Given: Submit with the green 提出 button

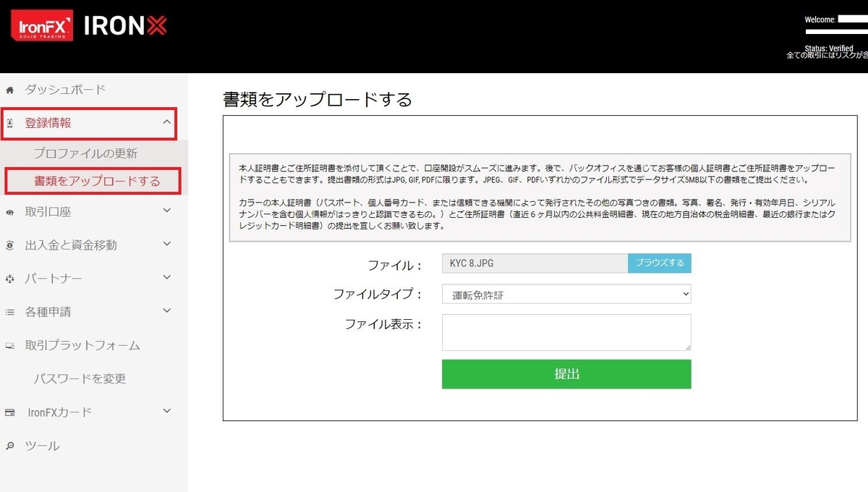Looking at the screenshot, I should (x=566, y=374).
